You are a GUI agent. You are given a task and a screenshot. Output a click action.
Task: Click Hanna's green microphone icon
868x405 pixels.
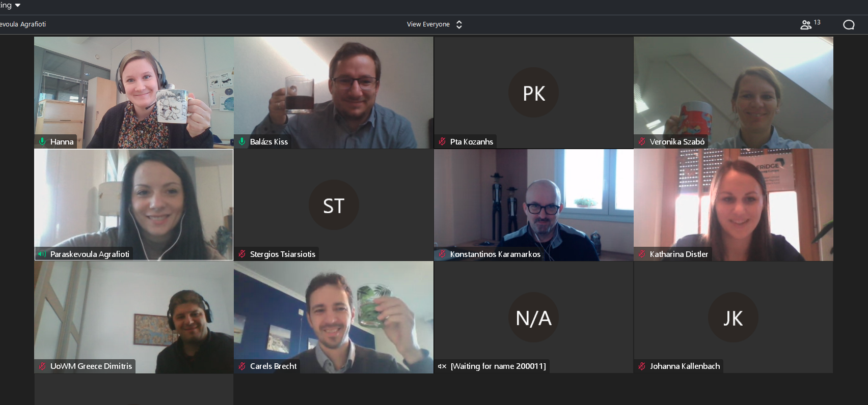coord(42,141)
